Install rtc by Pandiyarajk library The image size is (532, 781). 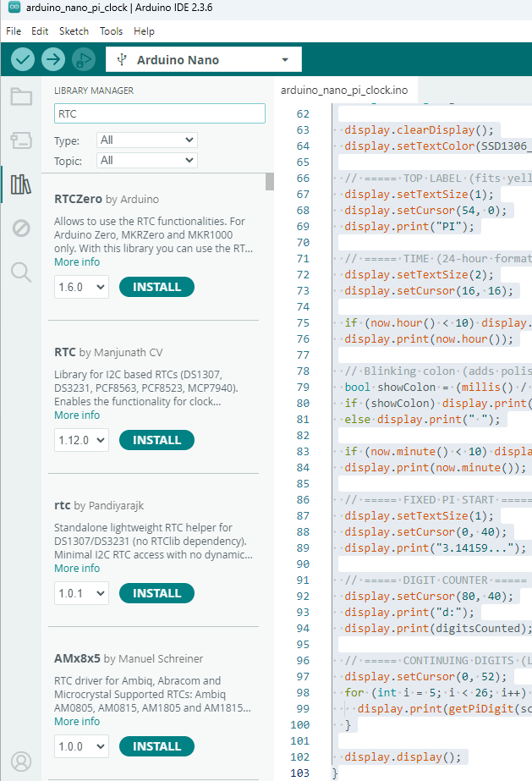point(156,593)
